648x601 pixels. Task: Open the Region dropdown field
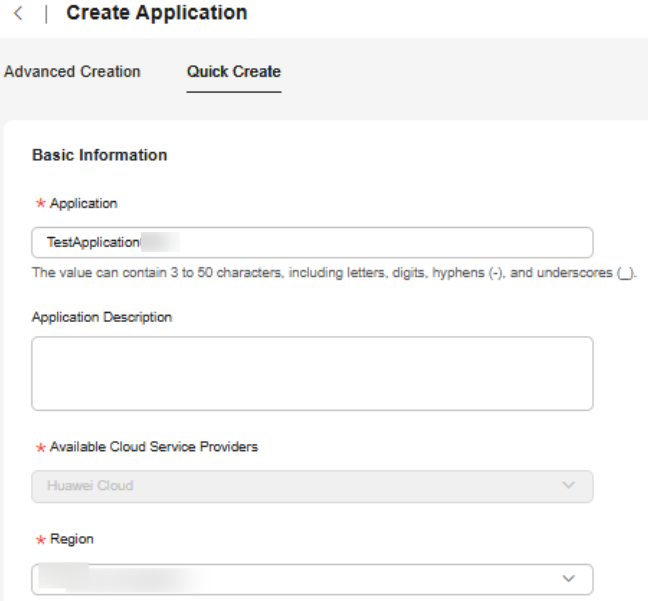[x=300, y=579]
